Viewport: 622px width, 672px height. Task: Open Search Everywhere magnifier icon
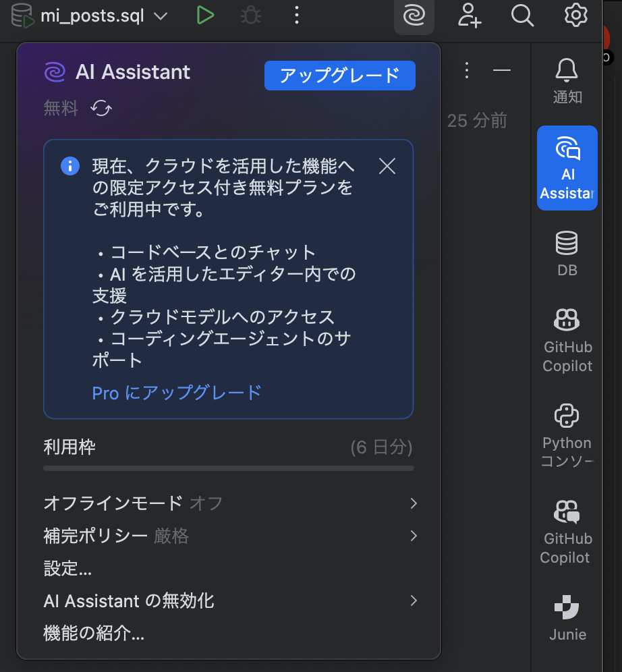[x=522, y=16]
